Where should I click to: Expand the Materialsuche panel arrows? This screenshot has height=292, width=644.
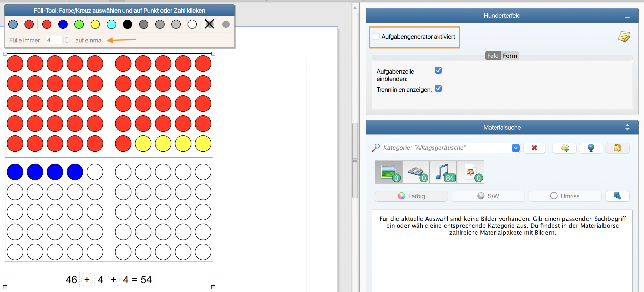click(x=627, y=127)
